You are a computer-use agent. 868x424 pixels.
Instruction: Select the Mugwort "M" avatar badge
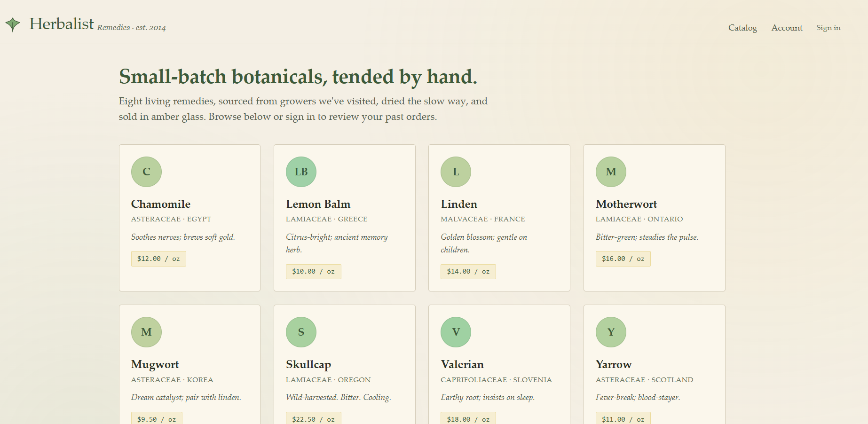click(x=146, y=332)
